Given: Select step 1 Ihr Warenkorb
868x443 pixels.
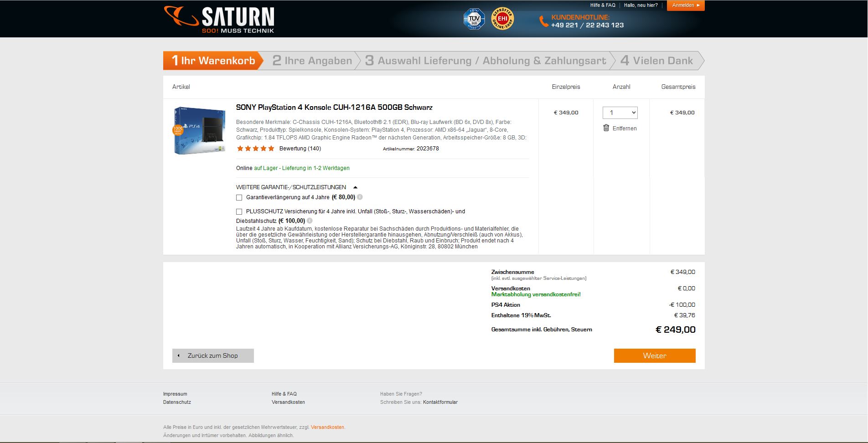Looking at the screenshot, I should (213, 61).
